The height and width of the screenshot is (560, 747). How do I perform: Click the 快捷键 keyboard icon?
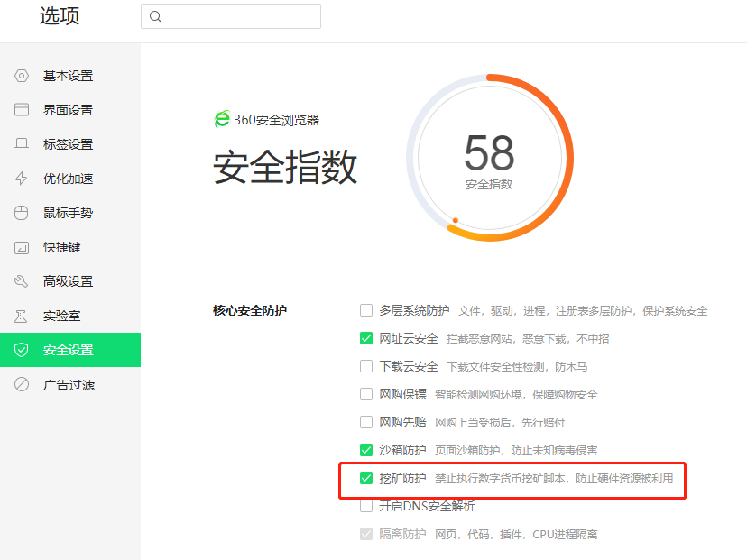tap(22, 248)
